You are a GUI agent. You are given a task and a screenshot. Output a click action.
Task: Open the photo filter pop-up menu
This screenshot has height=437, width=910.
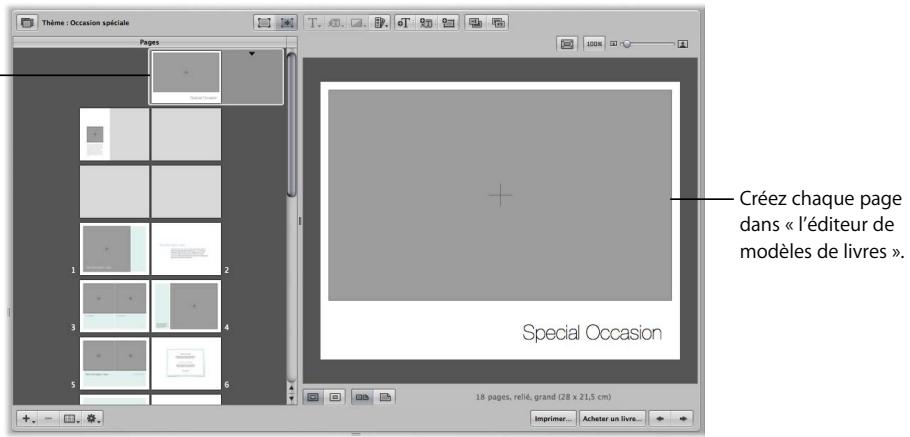click(357, 23)
